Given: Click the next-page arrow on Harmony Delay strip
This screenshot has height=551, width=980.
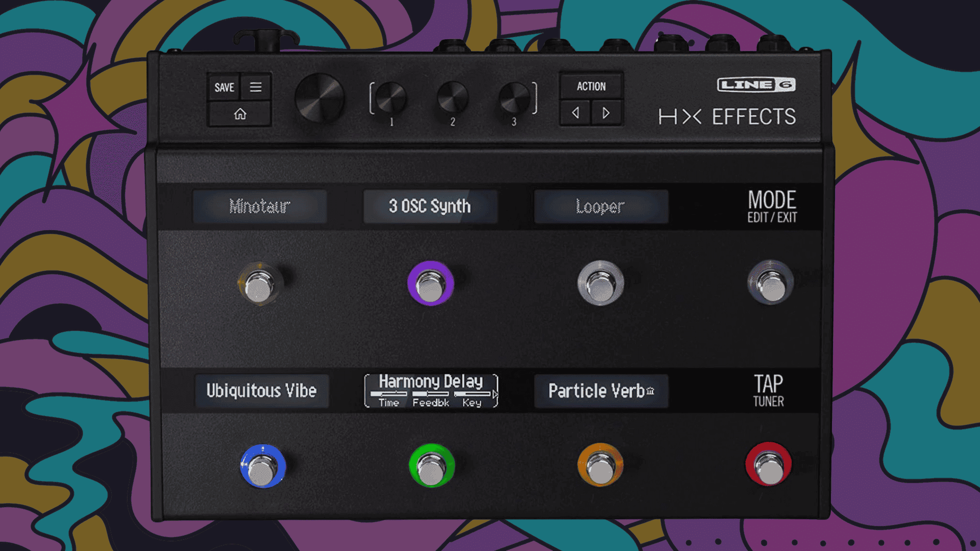Looking at the screenshot, I should tap(495, 394).
